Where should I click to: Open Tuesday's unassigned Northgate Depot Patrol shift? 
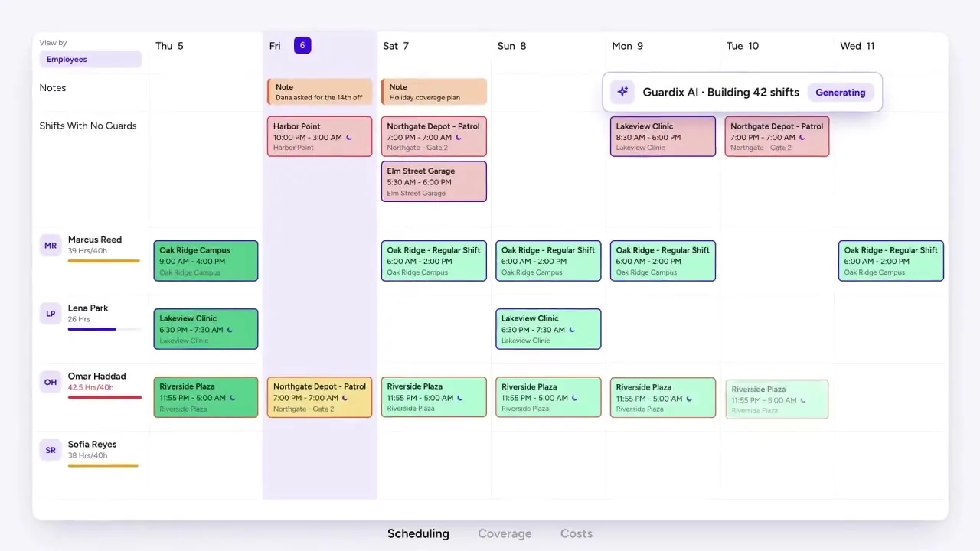pos(777,136)
